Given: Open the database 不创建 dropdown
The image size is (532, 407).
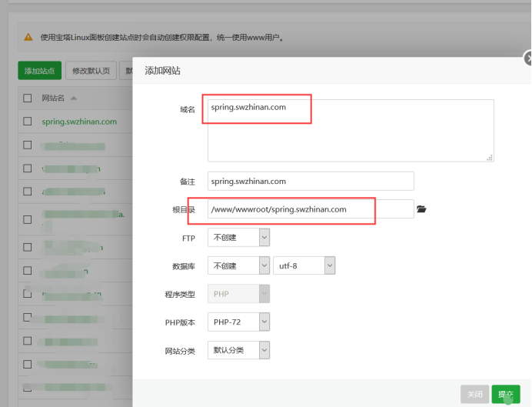Looking at the screenshot, I should tap(239, 266).
